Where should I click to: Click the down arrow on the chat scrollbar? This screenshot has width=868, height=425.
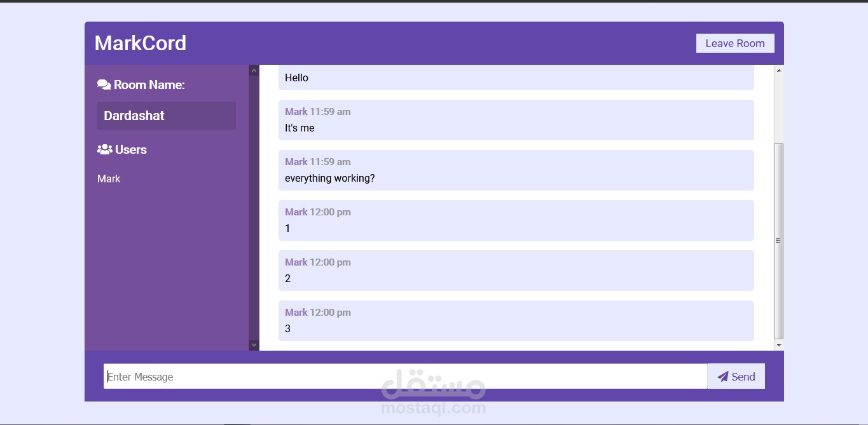(x=778, y=344)
